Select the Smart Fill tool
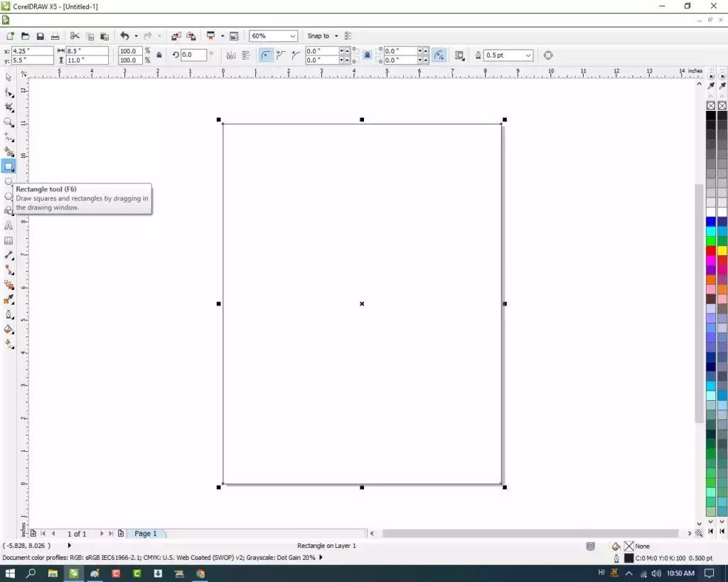This screenshot has height=582, width=728. 9,152
